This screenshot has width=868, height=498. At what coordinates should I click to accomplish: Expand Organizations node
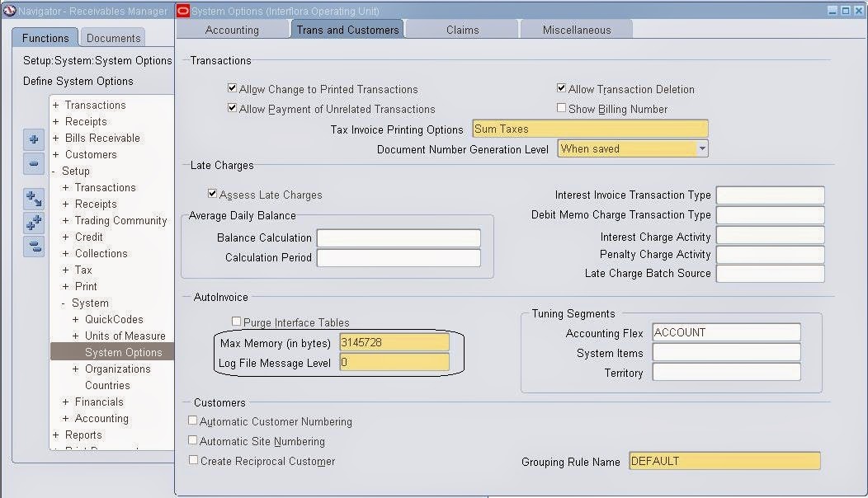(x=75, y=369)
